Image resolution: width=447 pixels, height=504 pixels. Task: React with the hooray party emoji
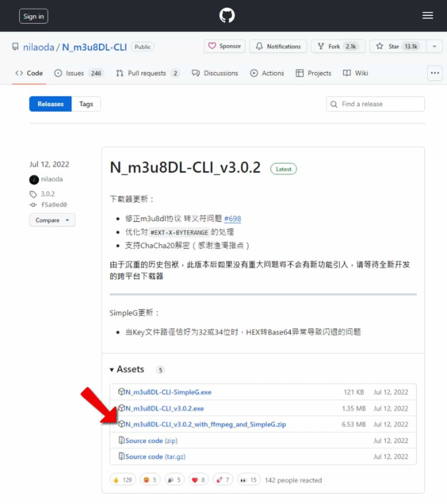point(174,480)
